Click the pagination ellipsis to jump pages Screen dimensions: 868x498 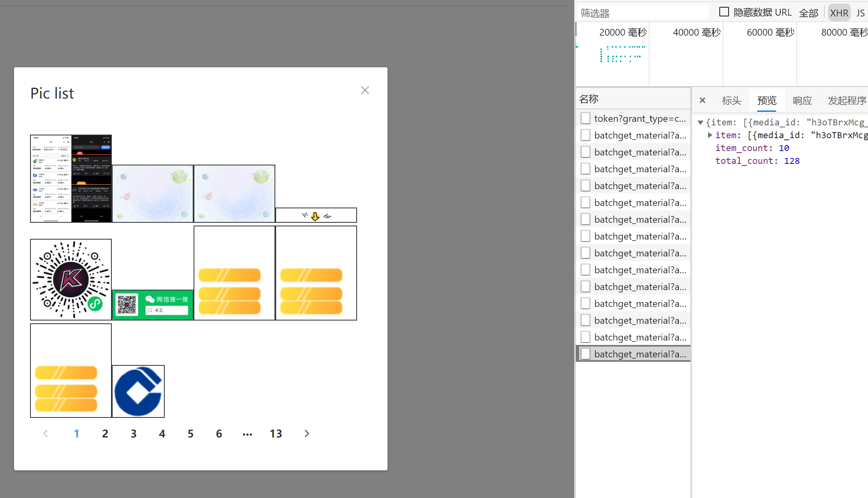tap(247, 433)
